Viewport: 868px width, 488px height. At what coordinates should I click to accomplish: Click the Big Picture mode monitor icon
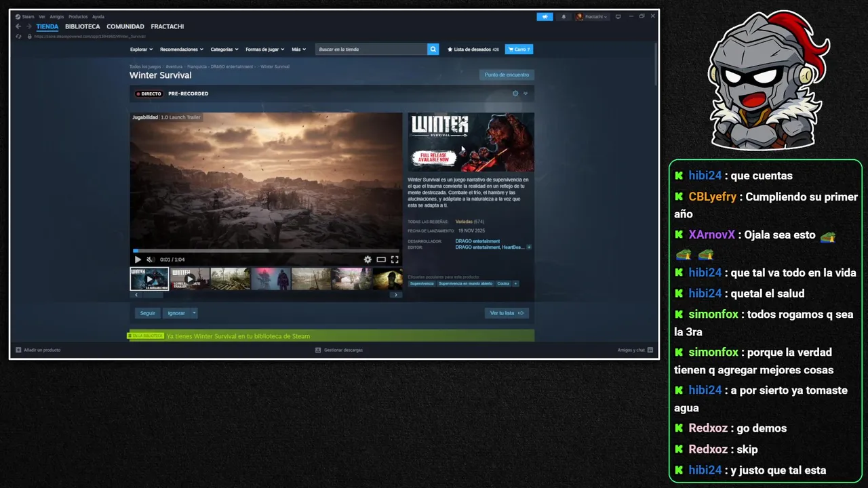pos(618,16)
